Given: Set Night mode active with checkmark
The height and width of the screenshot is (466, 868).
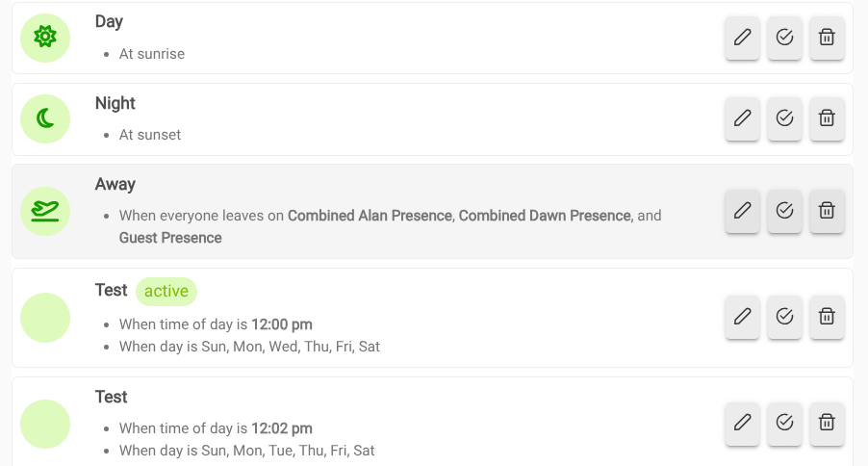Looking at the screenshot, I should (784, 118).
